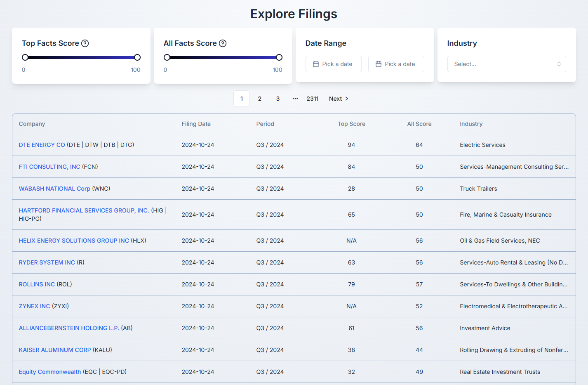This screenshot has height=385, width=588.
Task: Click the Next page chevron arrow
Action: (x=347, y=99)
